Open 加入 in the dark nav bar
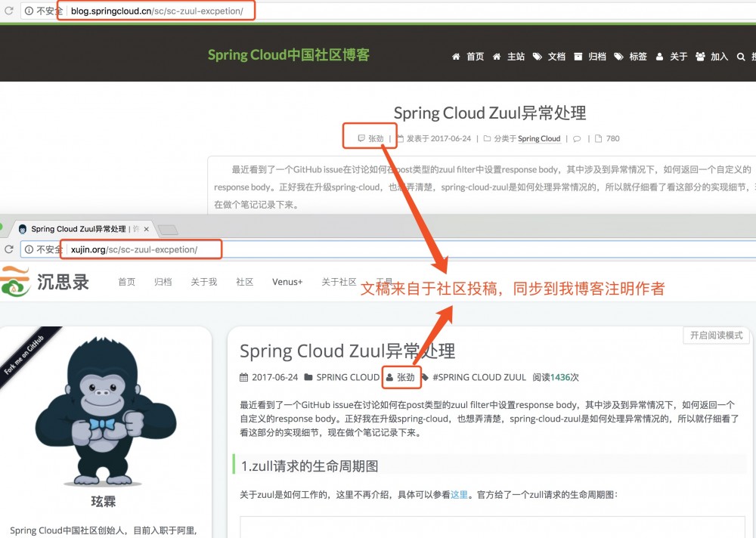Image resolution: width=756 pixels, height=538 pixels. click(719, 57)
